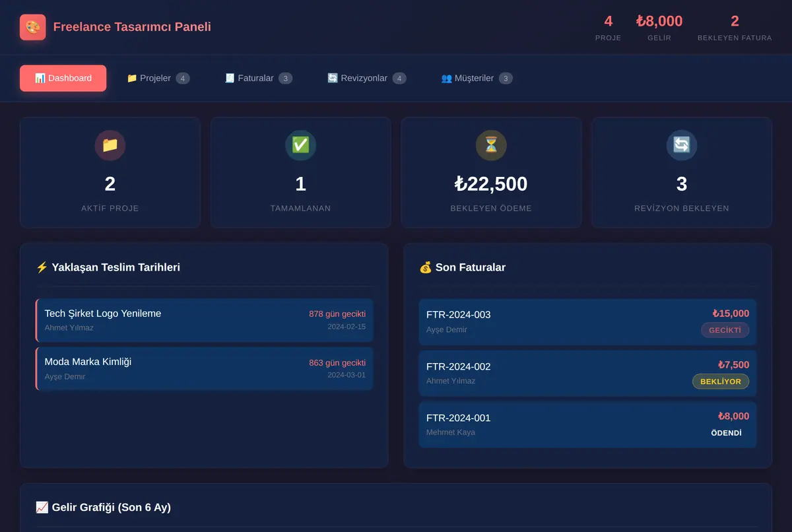Click the ÖDENDİ status label
Image resolution: width=792 pixels, height=532 pixels.
(726, 433)
